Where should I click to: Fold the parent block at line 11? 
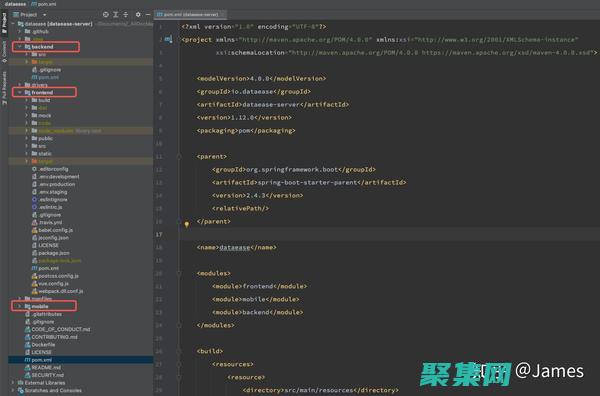(179, 156)
